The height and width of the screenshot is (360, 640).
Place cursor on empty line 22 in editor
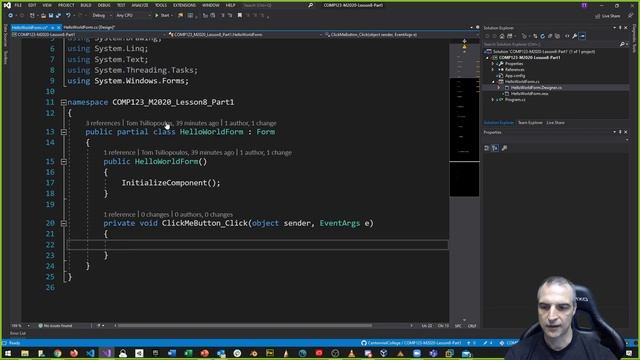(x=257, y=244)
